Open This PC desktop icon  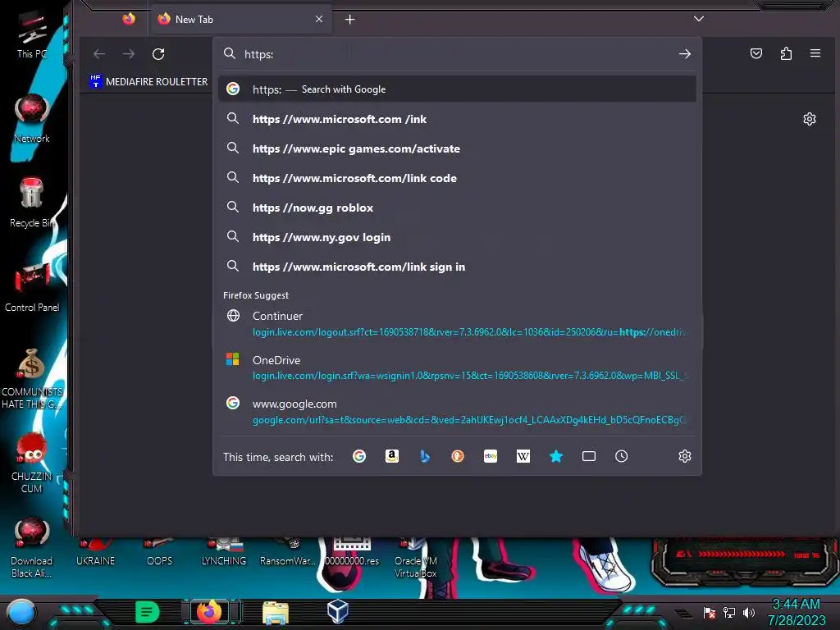pyautogui.click(x=32, y=35)
